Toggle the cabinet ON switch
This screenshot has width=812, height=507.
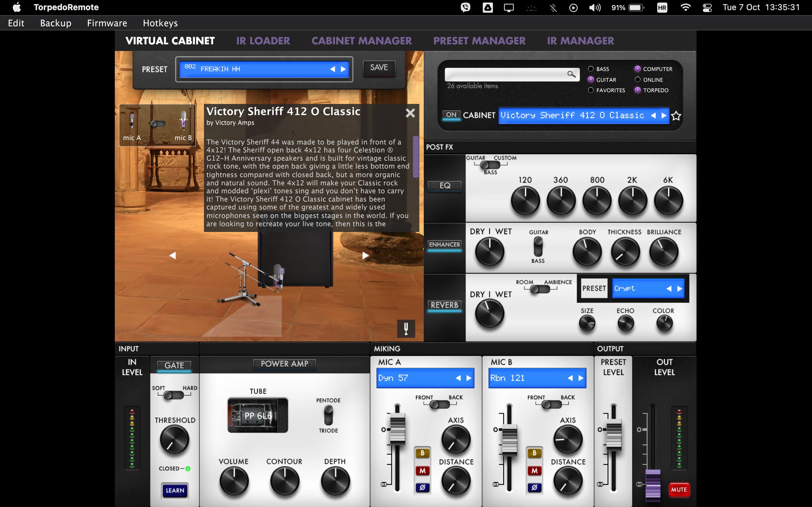click(451, 115)
